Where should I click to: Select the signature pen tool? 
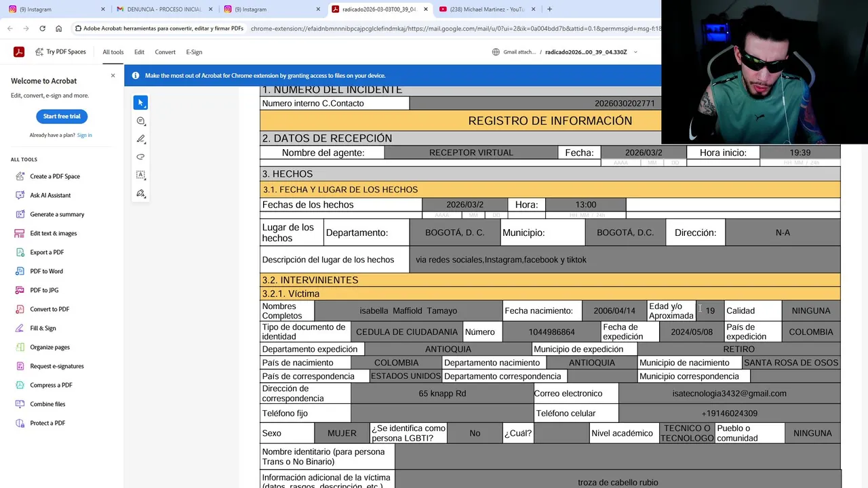coord(140,193)
